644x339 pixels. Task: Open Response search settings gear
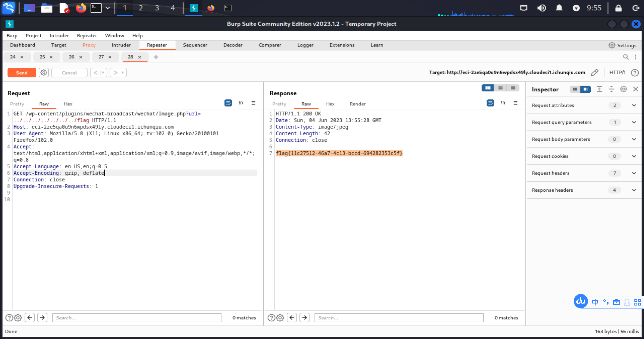point(280,318)
